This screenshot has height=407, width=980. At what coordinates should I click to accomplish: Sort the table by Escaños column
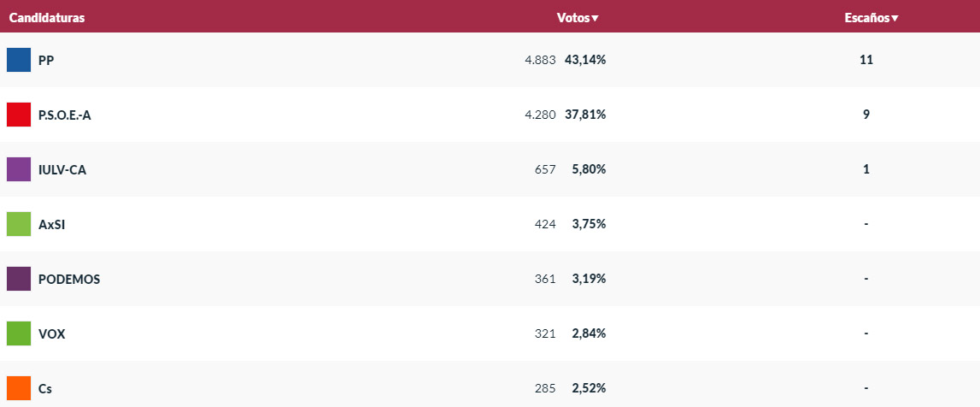click(871, 18)
